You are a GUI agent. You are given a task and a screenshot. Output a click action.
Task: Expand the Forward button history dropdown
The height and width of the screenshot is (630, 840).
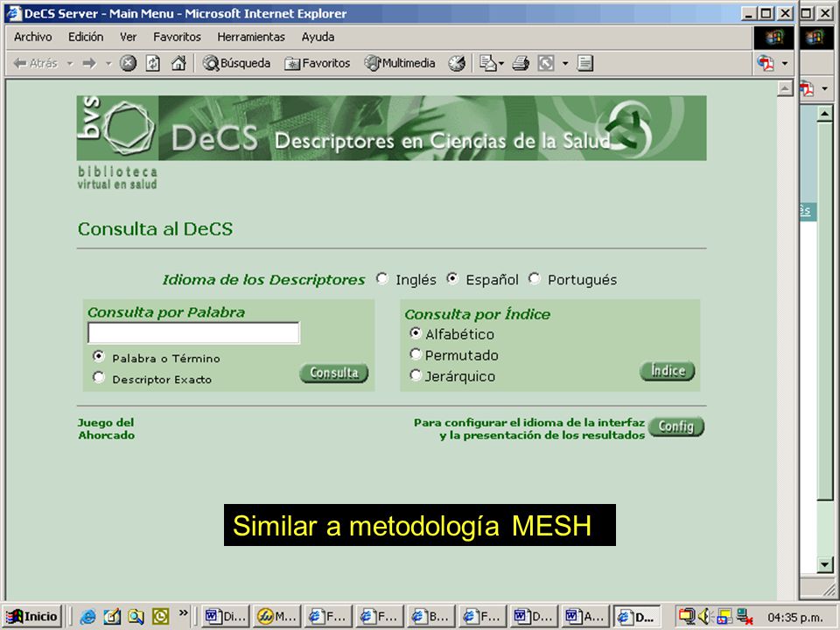108,63
